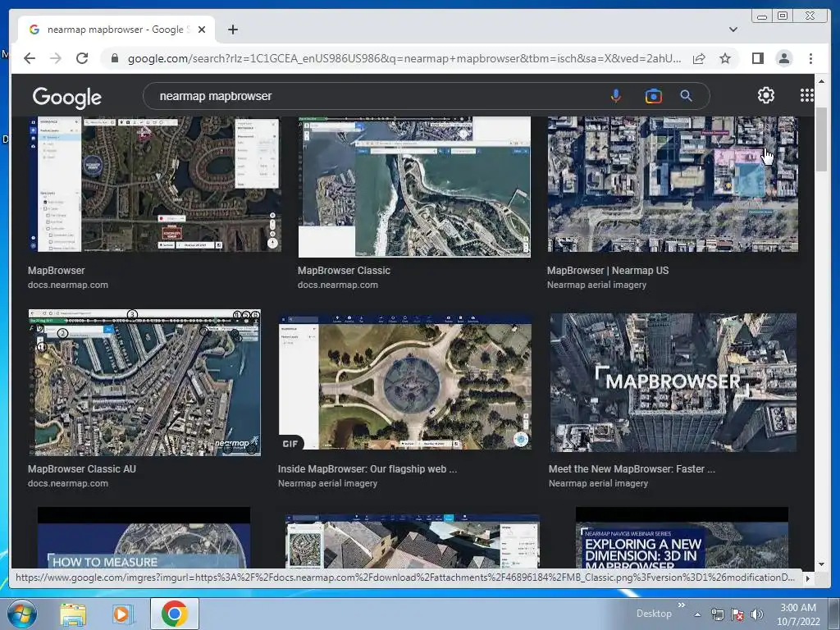
Task: Click the page scroll down arrow
Action: tap(821, 564)
